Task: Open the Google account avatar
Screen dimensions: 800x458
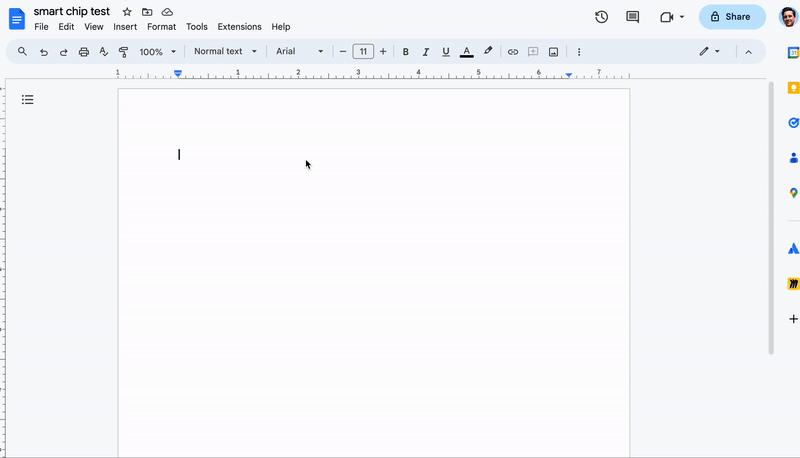Action: point(789,17)
